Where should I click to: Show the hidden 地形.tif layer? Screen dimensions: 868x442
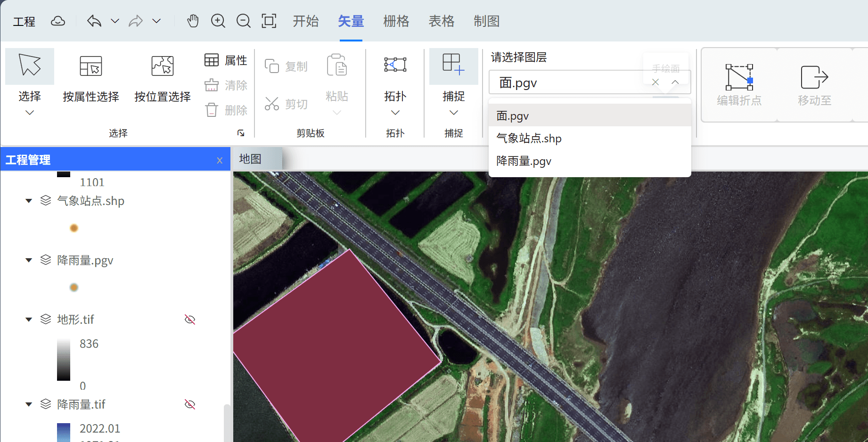point(190,319)
